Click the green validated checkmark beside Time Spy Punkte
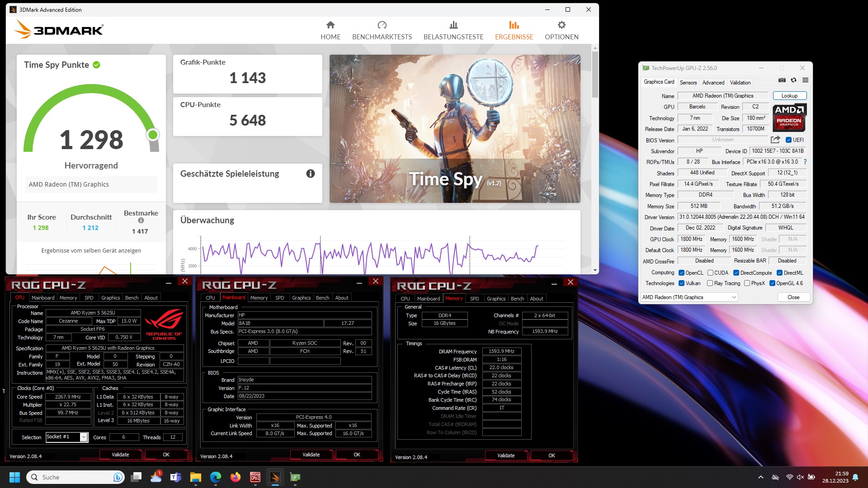Screen dimensions: 868x488 tap(96, 65)
